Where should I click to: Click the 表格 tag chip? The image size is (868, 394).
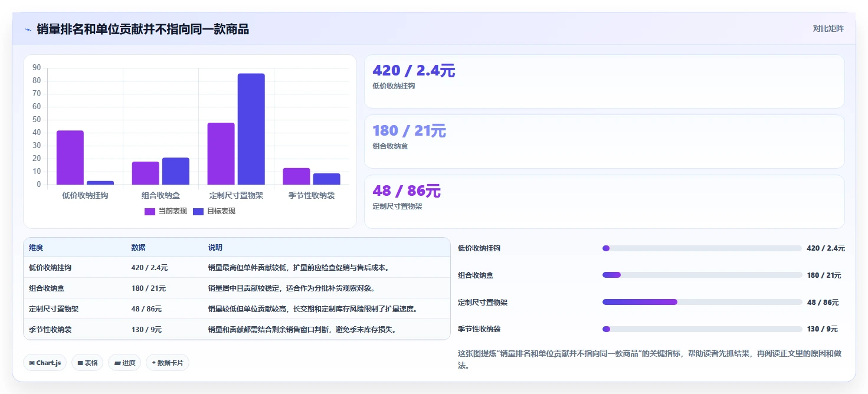87,363
